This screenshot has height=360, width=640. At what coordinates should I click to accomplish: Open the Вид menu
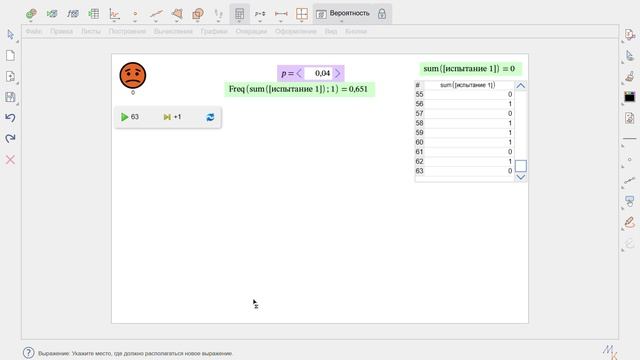(x=331, y=31)
